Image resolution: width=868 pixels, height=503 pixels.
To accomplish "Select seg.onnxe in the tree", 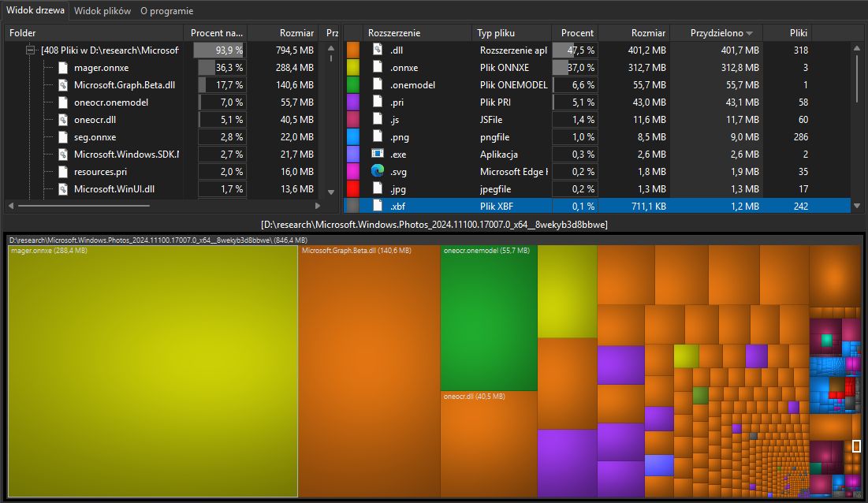I will 95,136.
